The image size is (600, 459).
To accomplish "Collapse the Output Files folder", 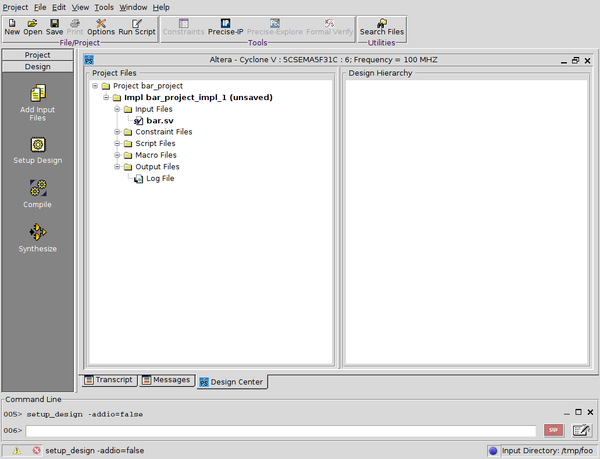I will coord(117,167).
